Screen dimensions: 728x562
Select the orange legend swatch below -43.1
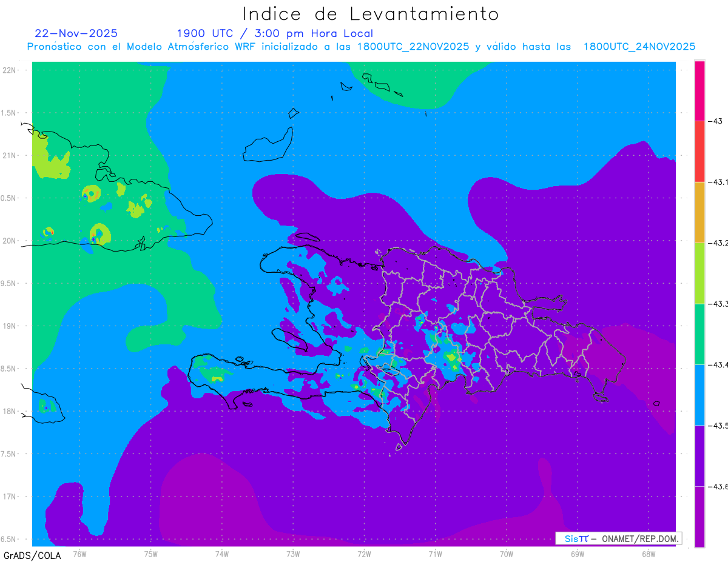pyautogui.click(x=699, y=213)
